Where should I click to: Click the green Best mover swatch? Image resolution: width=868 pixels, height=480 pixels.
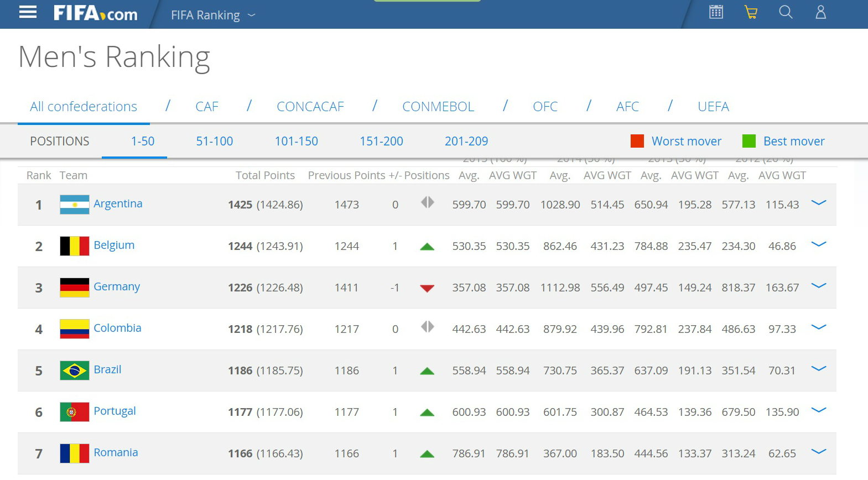[749, 141]
